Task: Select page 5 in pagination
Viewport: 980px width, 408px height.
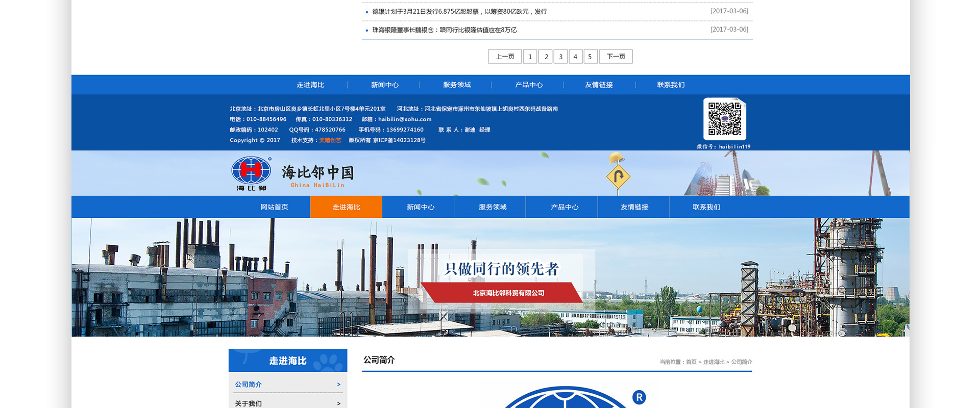Action: coord(590,57)
